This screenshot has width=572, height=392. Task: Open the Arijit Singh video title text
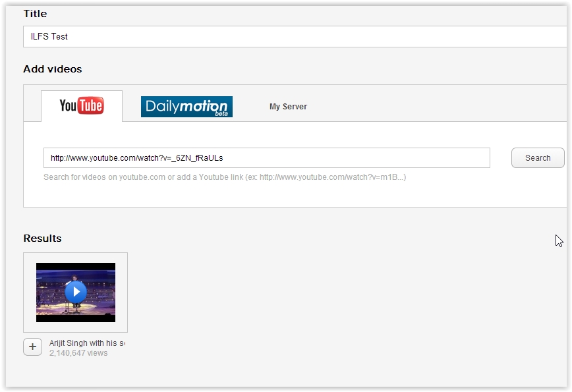[x=87, y=343]
